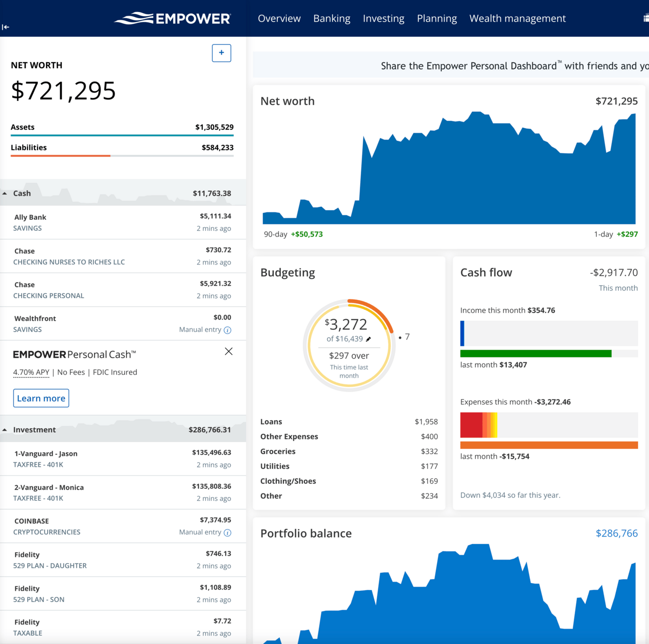Open Chase Checking Nurses to Riches LLC
Screen dimensions: 649x644
(123, 256)
